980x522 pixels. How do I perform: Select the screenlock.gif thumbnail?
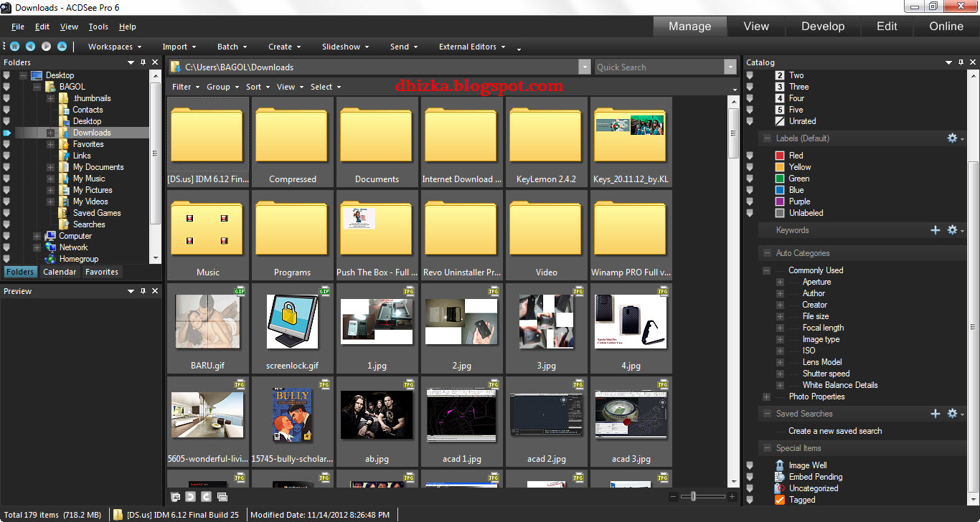293,329
